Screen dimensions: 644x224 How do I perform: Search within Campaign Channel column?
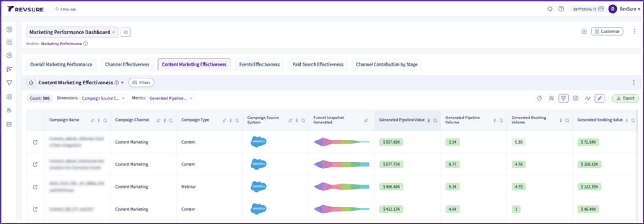tap(171, 120)
